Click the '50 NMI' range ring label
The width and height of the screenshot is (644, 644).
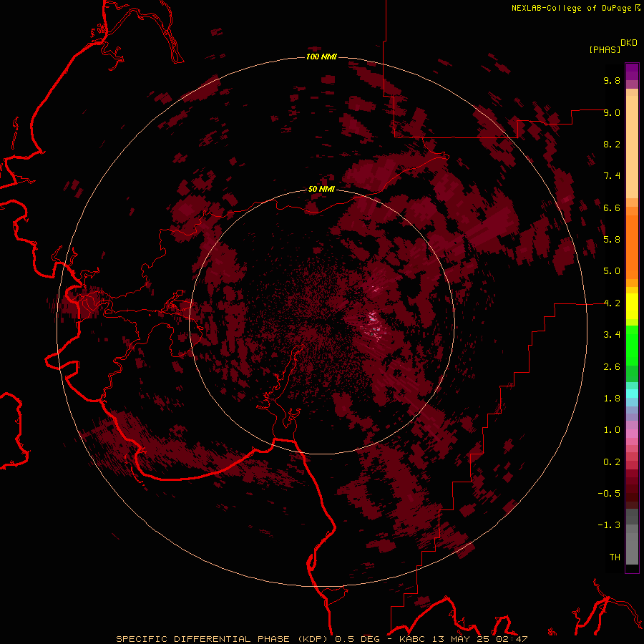pyautogui.click(x=321, y=189)
